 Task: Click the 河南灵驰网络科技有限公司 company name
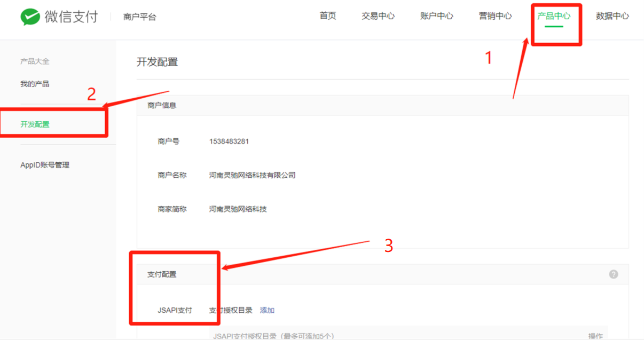click(253, 175)
